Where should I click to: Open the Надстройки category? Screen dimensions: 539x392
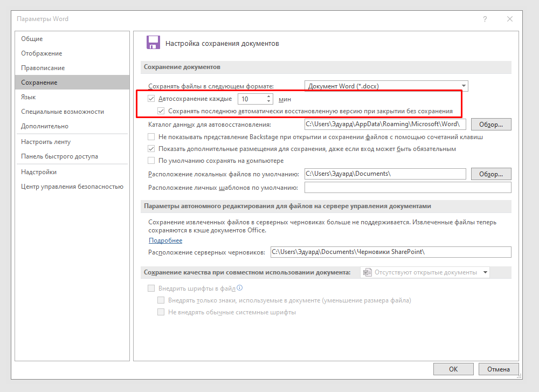click(x=72, y=172)
